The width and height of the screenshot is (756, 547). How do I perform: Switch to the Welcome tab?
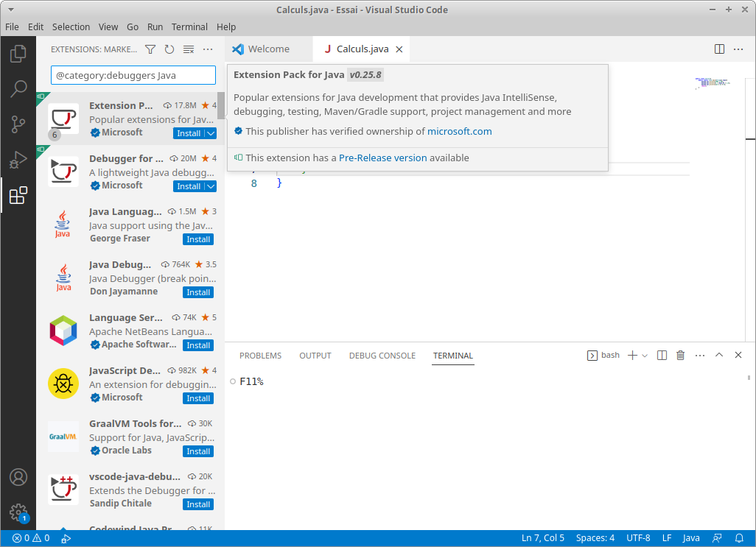pyautogui.click(x=268, y=49)
